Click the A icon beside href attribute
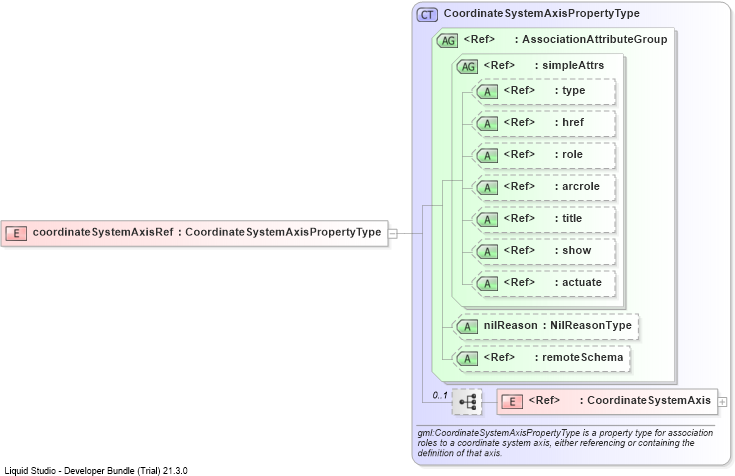This screenshot has height=476, width=735. pyautogui.click(x=487, y=123)
